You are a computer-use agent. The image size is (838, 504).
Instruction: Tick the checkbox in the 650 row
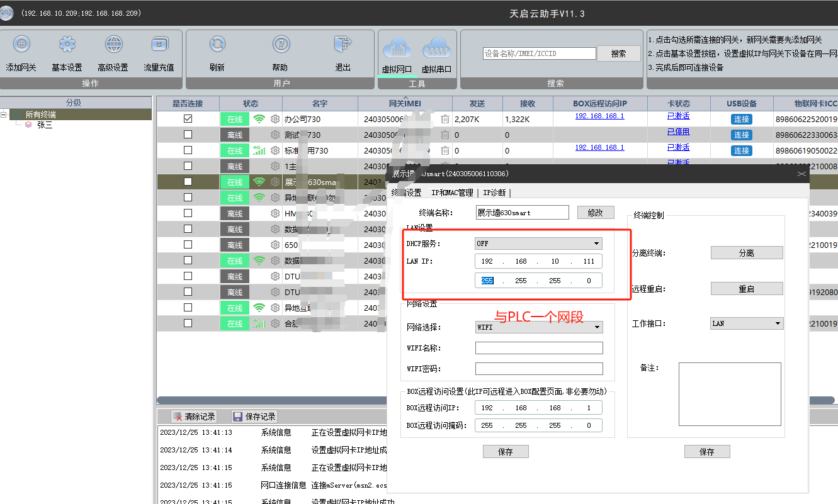[x=188, y=244]
